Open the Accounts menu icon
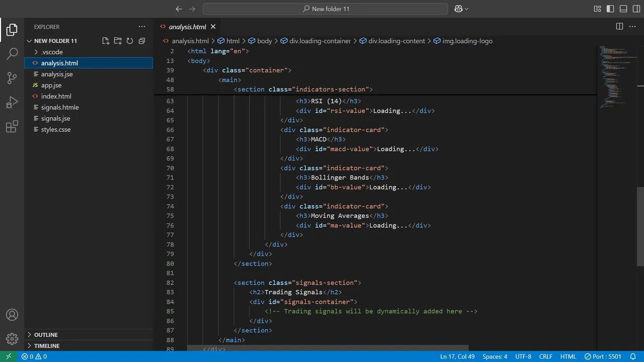The width and height of the screenshot is (644, 362). [12, 315]
